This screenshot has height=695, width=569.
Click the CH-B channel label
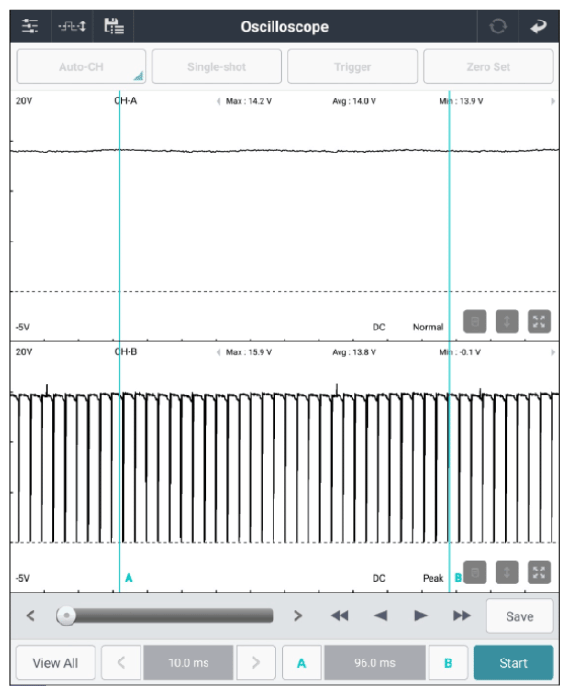[x=126, y=352]
